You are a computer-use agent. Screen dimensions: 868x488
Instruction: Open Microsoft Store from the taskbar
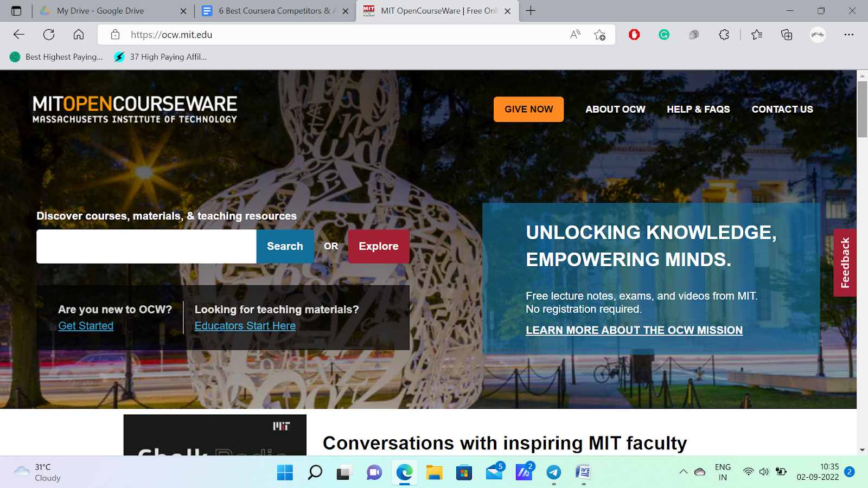(x=464, y=472)
